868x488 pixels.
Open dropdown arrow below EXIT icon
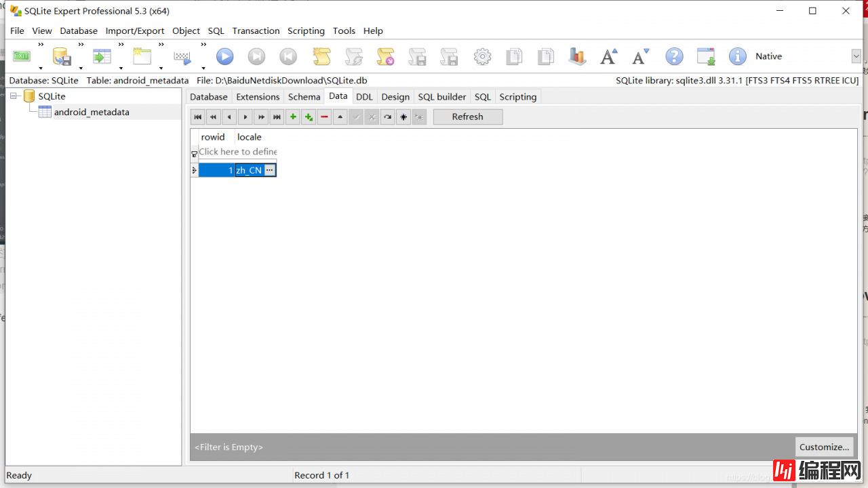click(41, 68)
